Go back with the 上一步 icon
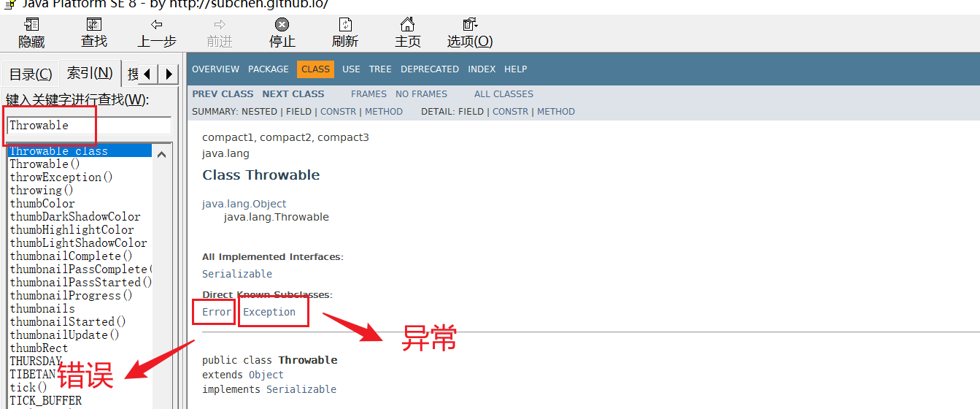 point(157,26)
